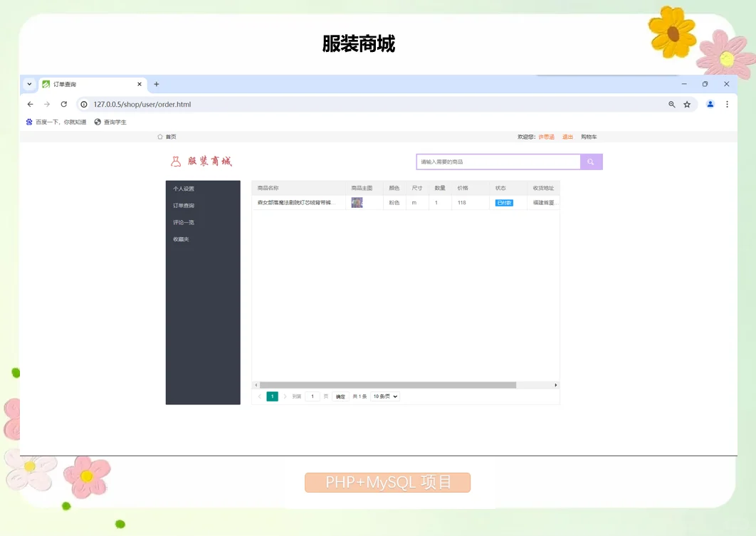
Task: Click the active page 1 indicator
Action: click(x=272, y=396)
